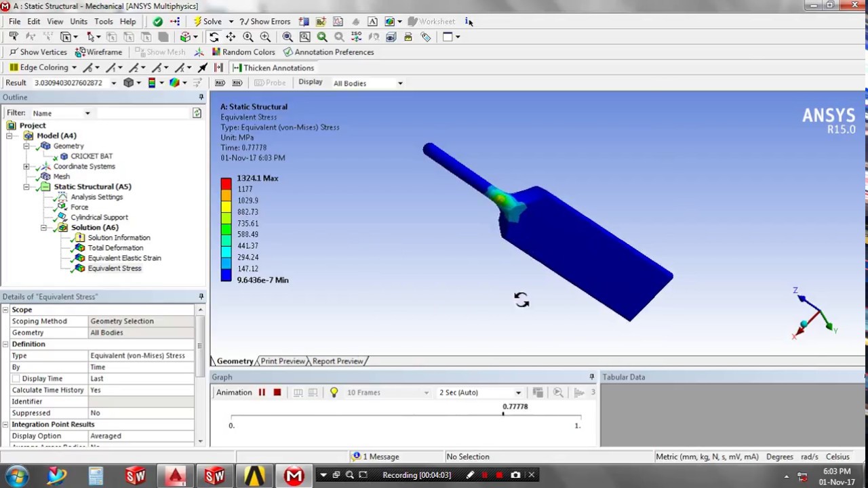Open Annotation Preferences
The height and width of the screenshot is (488, 868).
click(x=328, y=52)
